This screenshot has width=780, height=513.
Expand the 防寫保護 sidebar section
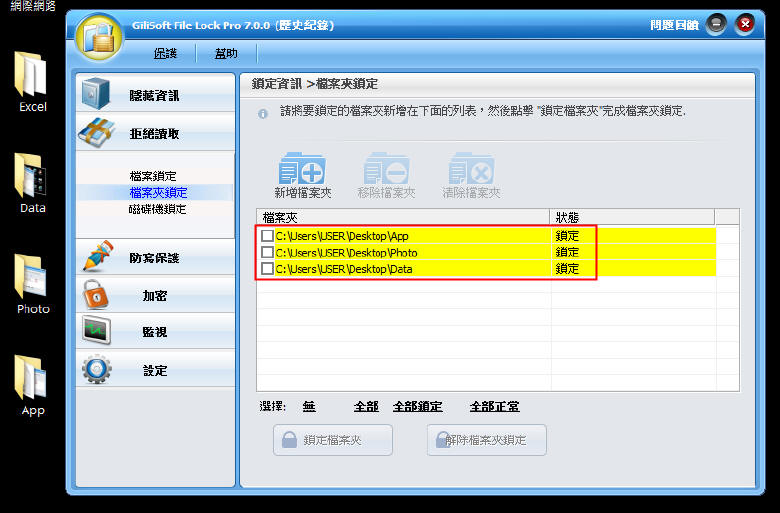[x=154, y=258]
